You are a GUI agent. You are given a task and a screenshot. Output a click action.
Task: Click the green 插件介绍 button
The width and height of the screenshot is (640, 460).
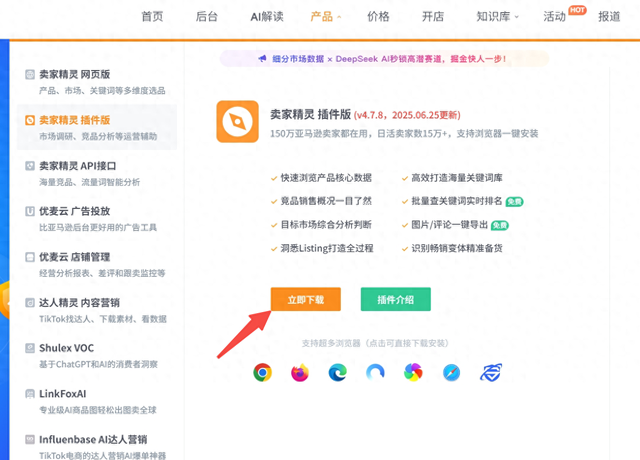(396, 299)
